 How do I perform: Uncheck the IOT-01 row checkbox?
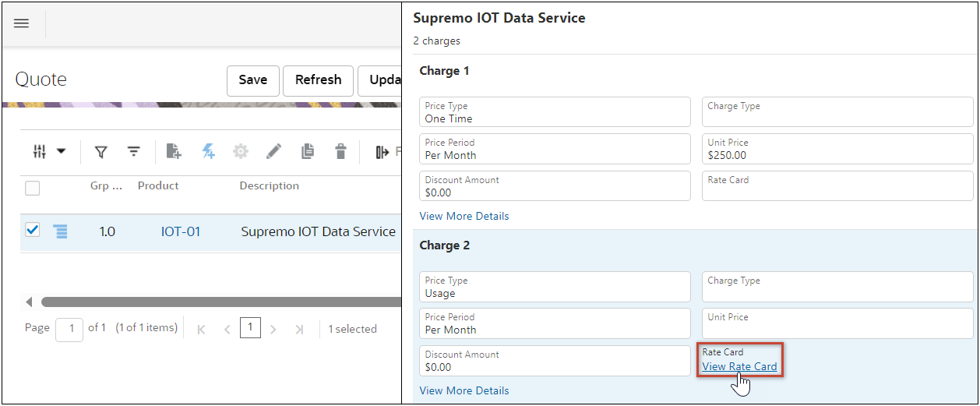pyautogui.click(x=33, y=231)
